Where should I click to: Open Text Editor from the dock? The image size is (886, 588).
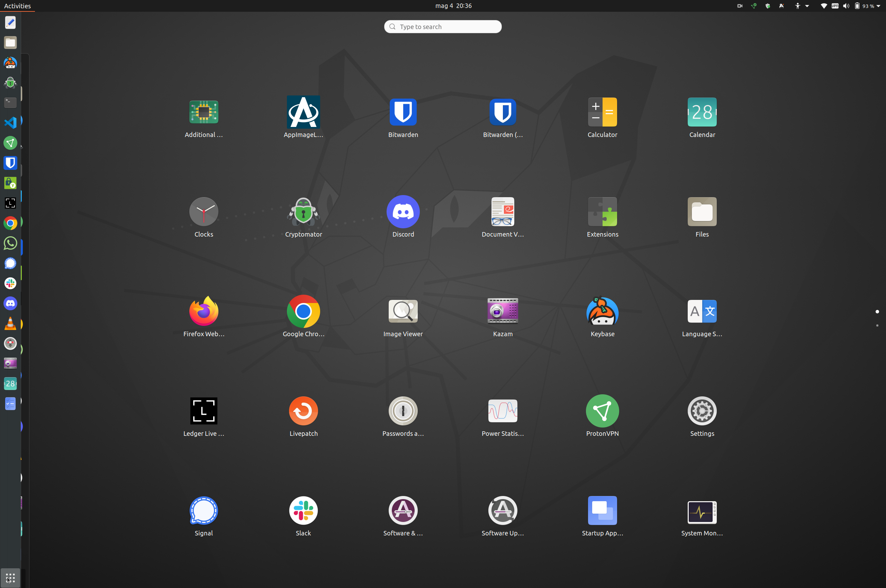coord(10,22)
